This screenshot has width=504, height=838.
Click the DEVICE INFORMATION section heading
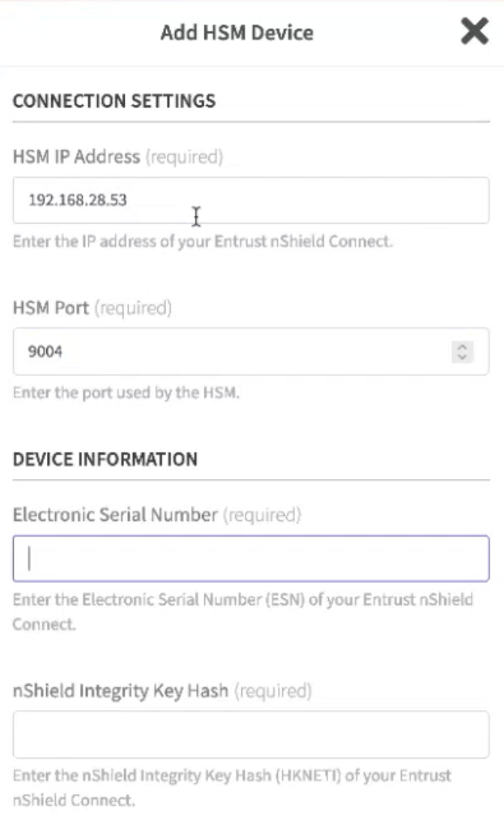coord(105,460)
